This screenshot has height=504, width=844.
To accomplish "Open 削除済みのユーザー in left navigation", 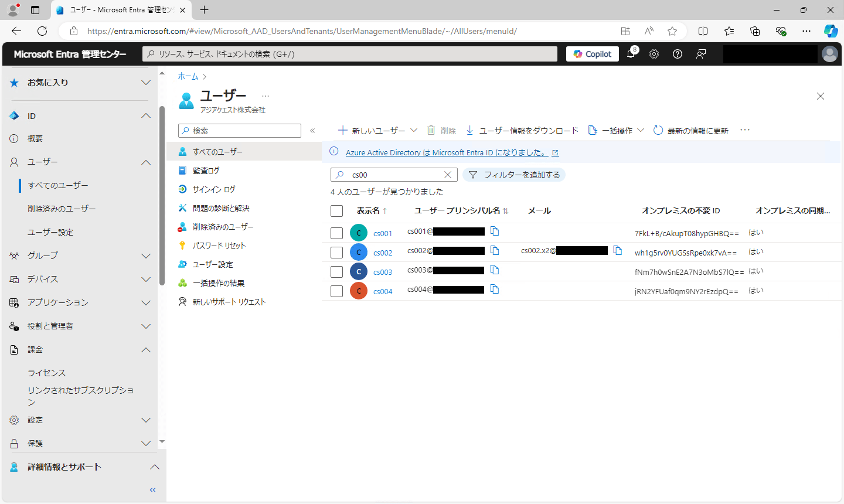I will pyautogui.click(x=62, y=209).
